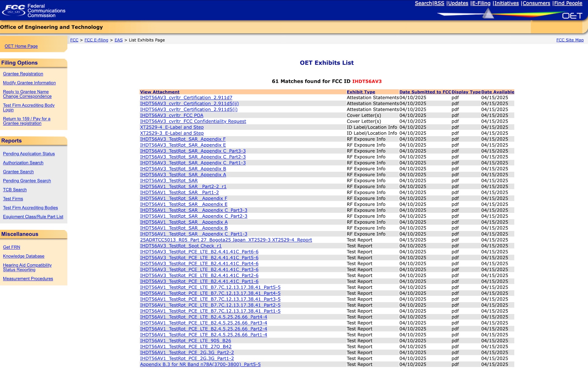Open XT2529-4_E-Label and Step attachment
Viewport: 588px width, 368px height.
(x=171, y=127)
